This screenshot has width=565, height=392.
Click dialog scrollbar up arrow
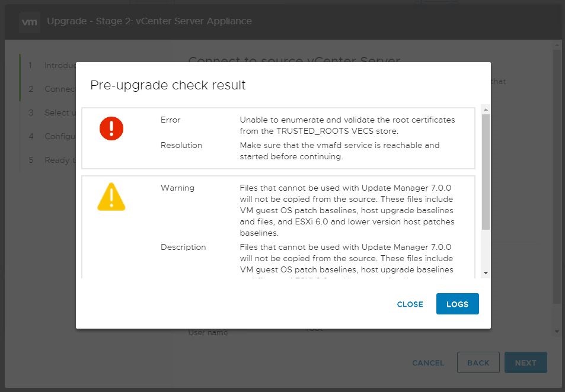[x=486, y=110]
